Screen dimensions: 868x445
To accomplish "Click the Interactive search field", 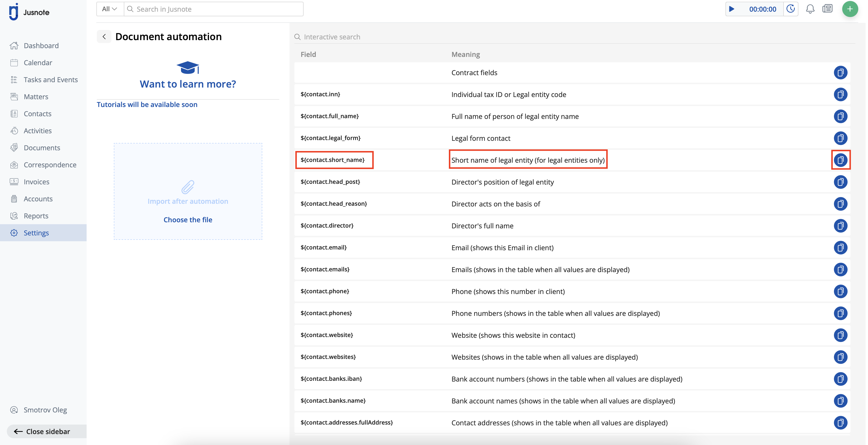I will [x=574, y=37].
